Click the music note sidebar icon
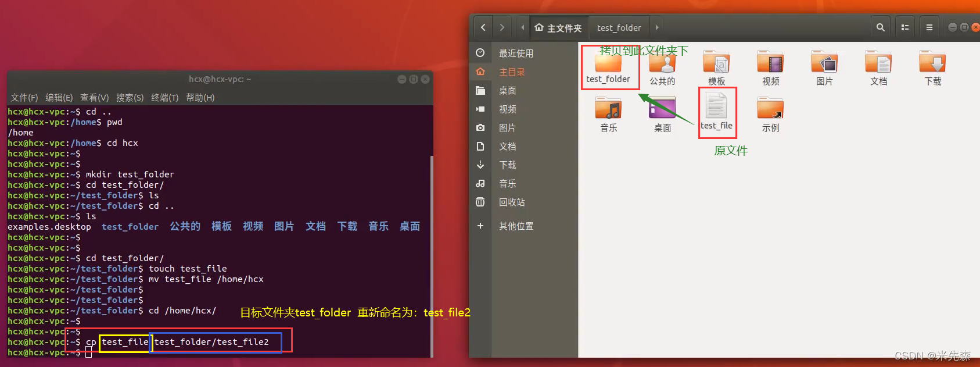Viewport: 980px width, 367px height. [x=480, y=183]
